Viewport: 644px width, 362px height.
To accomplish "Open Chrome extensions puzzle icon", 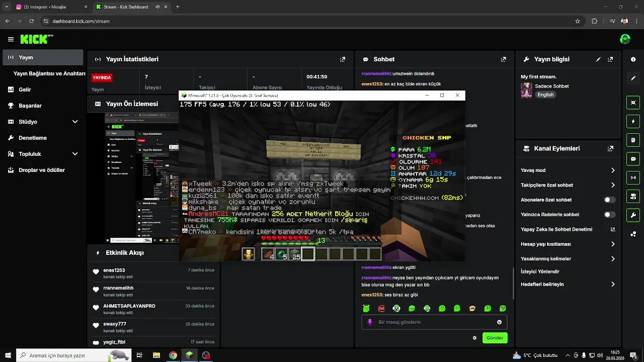I will point(595,21).
